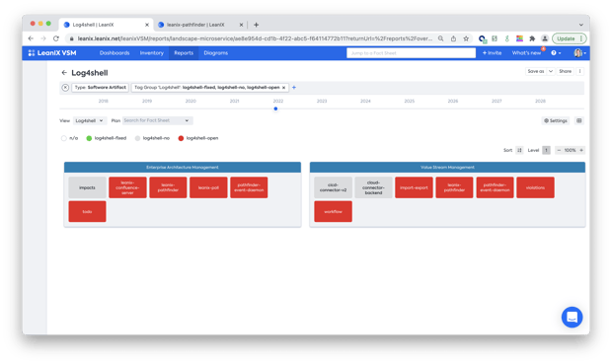This screenshot has height=364, width=612.
Task: Open the Level 1 selector
Action: click(x=546, y=150)
